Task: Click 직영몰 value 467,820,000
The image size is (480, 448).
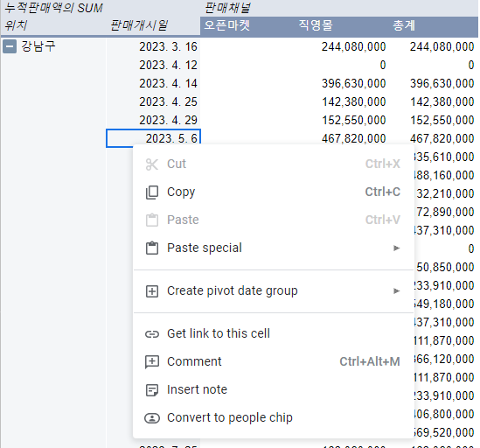Action: click(x=353, y=139)
